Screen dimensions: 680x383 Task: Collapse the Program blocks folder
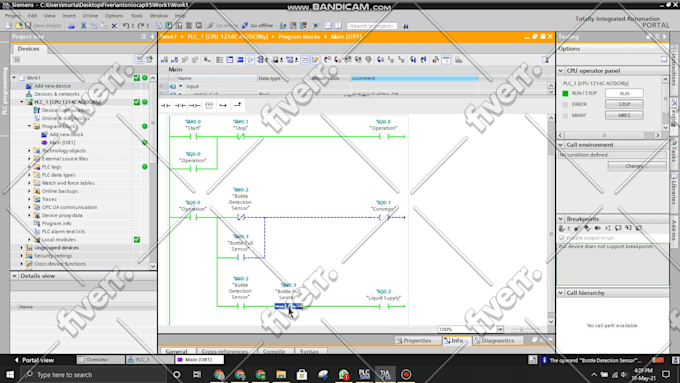[29, 126]
